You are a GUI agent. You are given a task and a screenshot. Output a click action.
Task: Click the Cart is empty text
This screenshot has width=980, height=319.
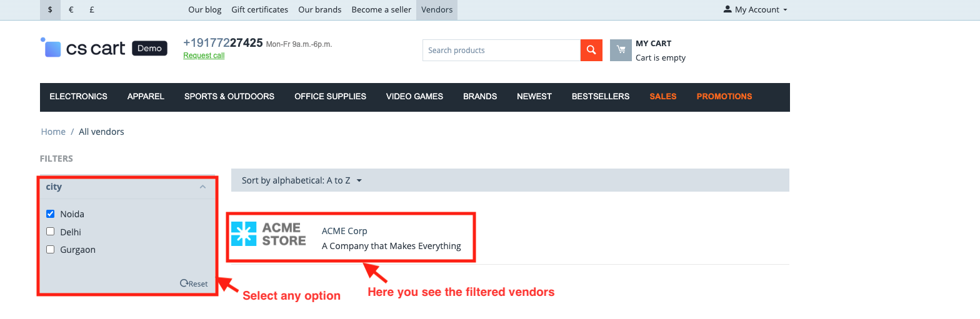[x=661, y=57]
